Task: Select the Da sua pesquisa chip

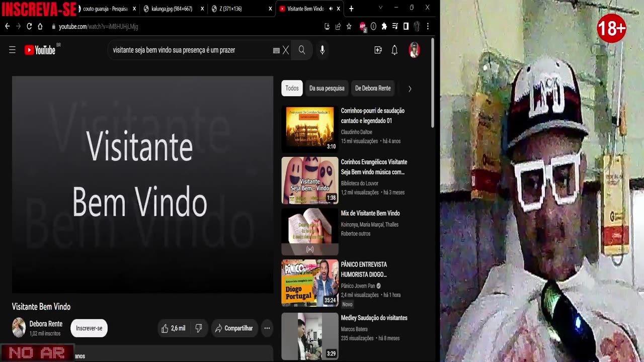Action: pyautogui.click(x=327, y=88)
